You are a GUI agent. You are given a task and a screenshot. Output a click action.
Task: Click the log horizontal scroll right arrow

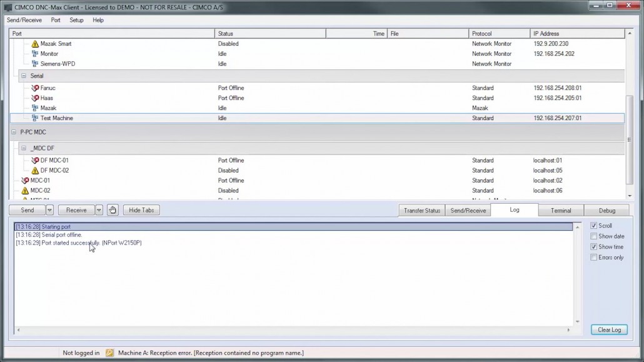pyautogui.click(x=568, y=329)
